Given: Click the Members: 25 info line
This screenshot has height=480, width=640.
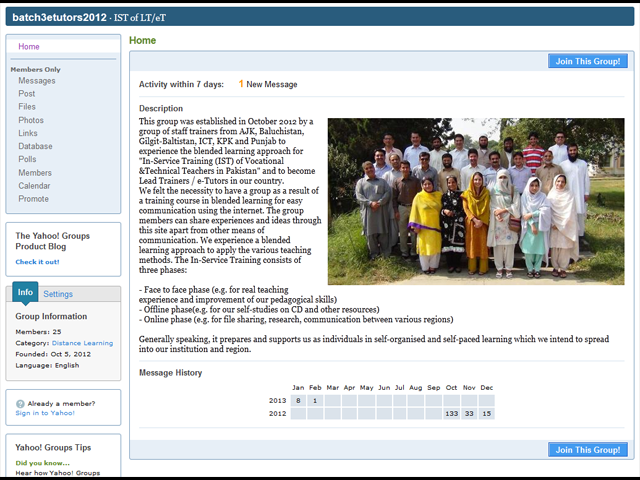Looking at the screenshot, I should tap(38, 331).
